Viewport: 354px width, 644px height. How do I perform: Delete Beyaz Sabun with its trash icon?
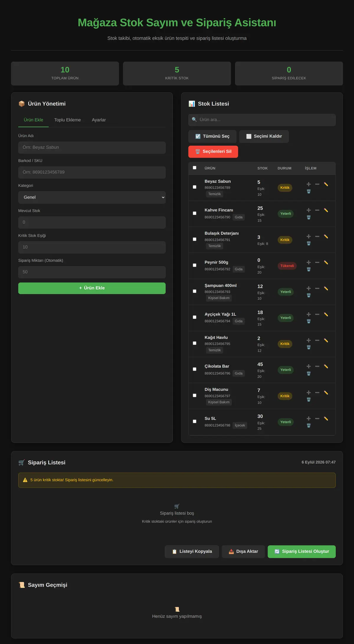click(309, 191)
